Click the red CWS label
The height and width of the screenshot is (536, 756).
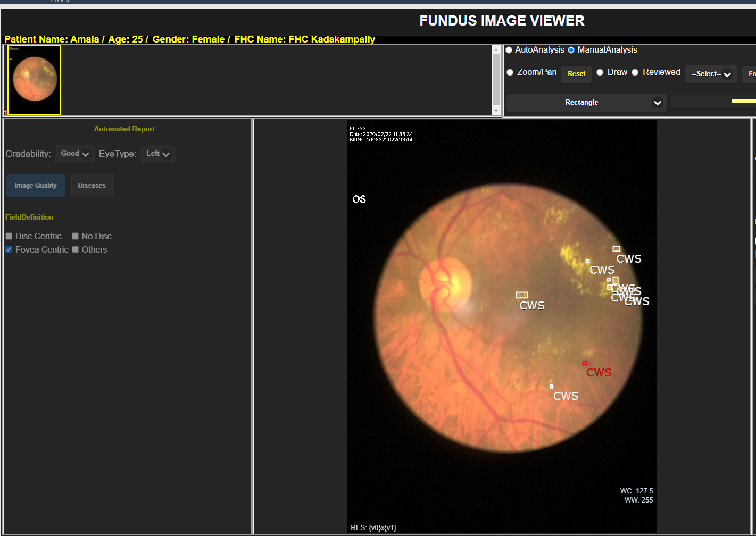pyautogui.click(x=599, y=373)
